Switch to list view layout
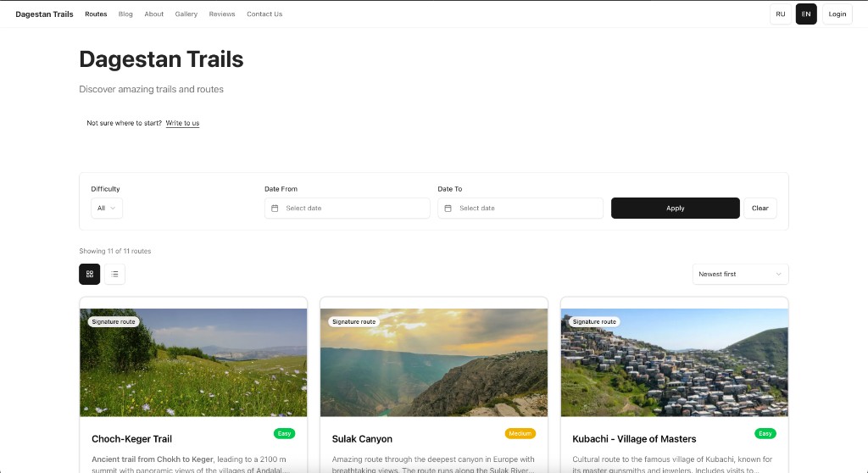This screenshot has height=473, width=868. tap(114, 274)
